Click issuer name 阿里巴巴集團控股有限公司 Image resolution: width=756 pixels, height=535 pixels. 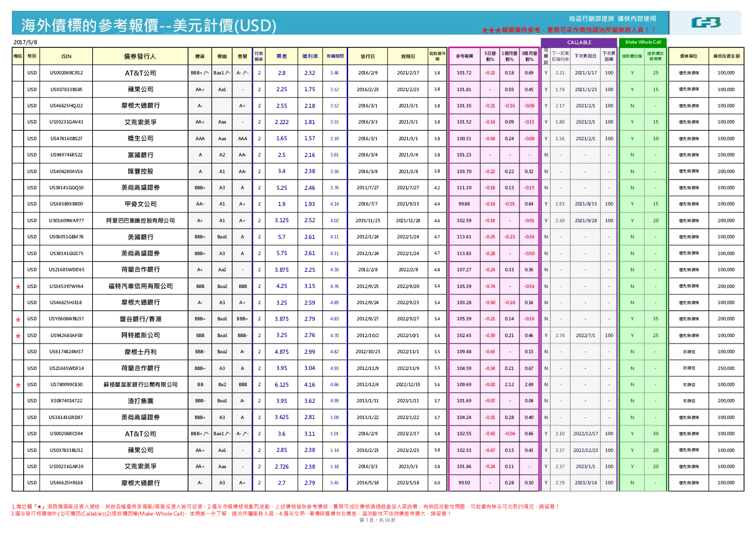(141, 221)
